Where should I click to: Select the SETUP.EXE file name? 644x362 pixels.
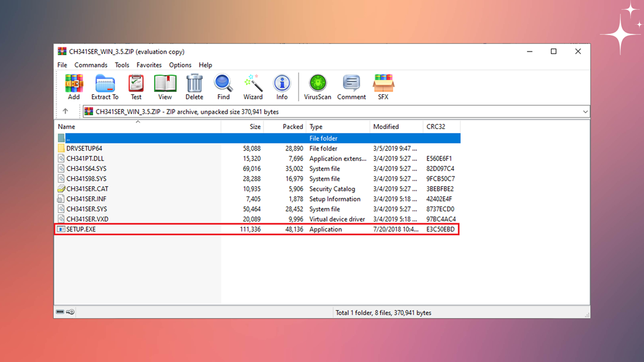81,229
